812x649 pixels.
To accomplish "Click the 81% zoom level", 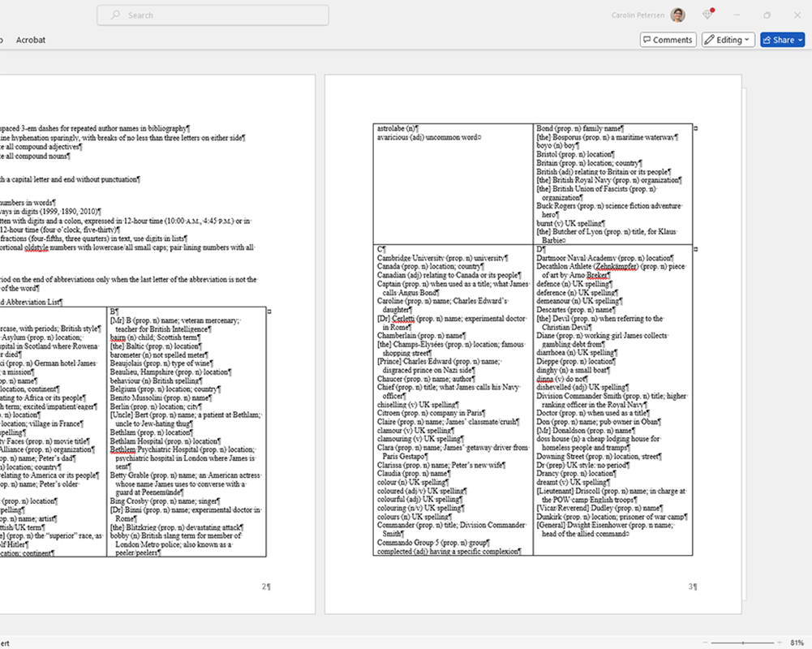I will click(797, 643).
